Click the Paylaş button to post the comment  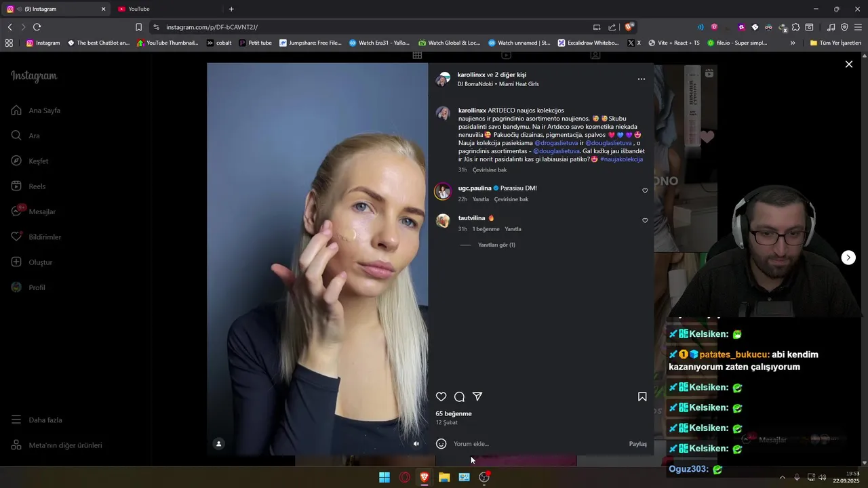click(638, 444)
